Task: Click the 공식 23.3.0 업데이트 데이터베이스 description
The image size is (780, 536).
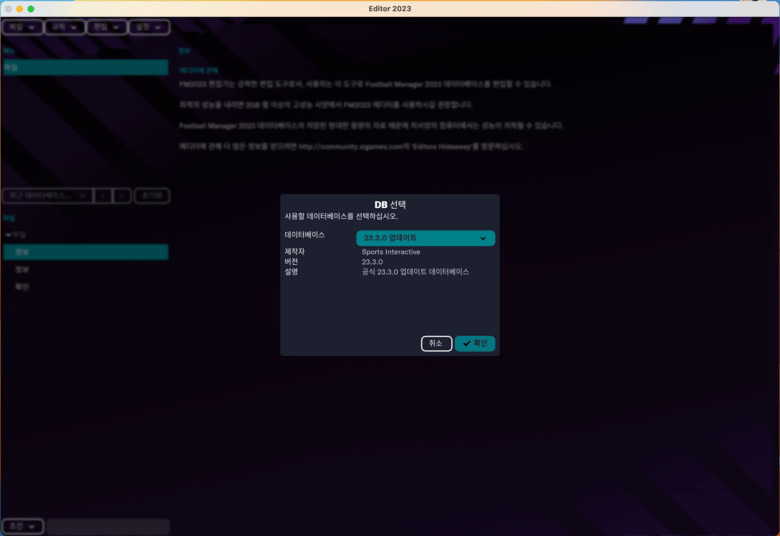Action: [415, 272]
